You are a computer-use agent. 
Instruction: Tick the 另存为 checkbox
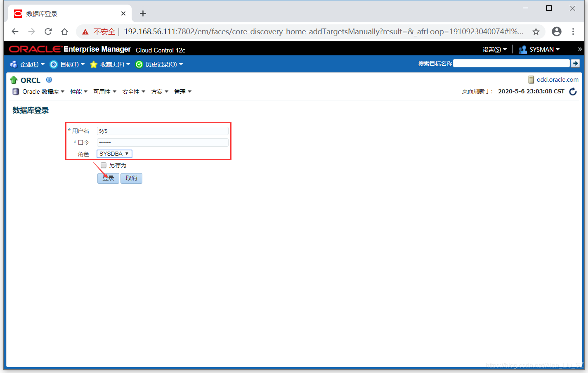(104, 165)
